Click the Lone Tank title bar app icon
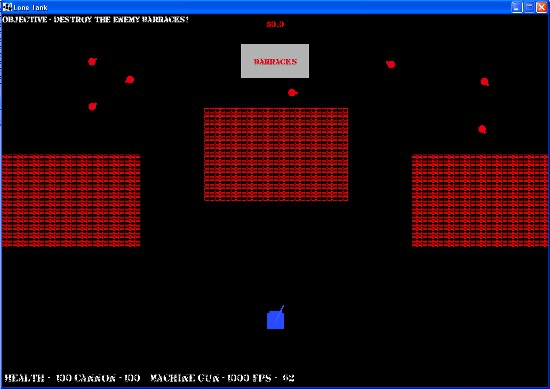Viewport: 550px width, 389px height. point(7,7)
